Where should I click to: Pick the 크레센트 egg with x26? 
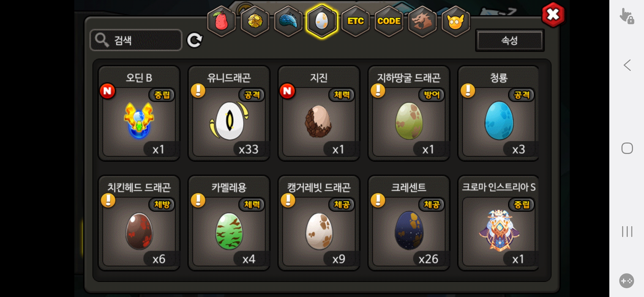tap(409, 223)
